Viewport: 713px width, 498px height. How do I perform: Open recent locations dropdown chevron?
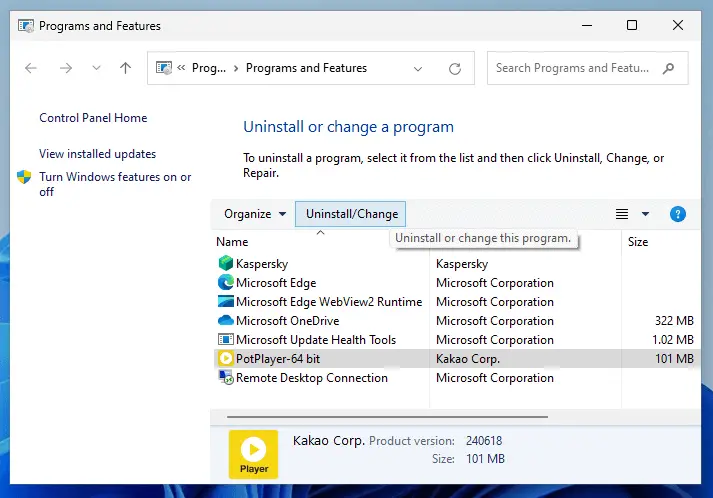click(96, 68)
